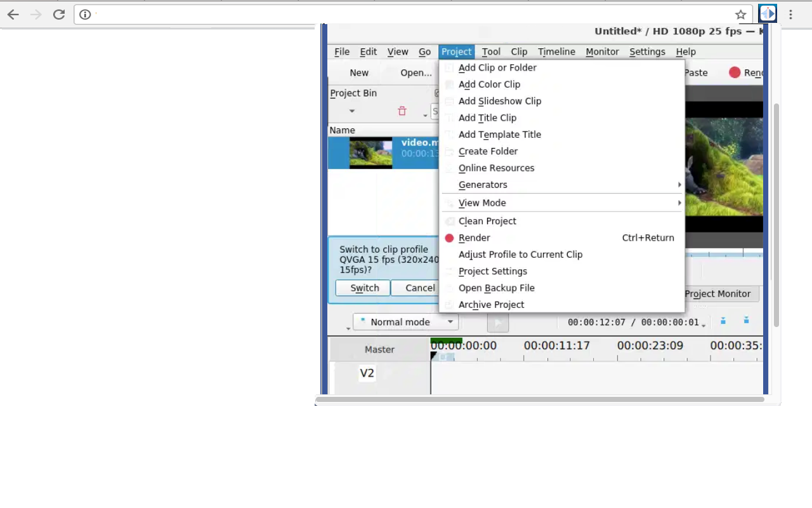Screen dimensions: 812x508
Task: Click Paste in the toolbar
Action: (696, 72)
